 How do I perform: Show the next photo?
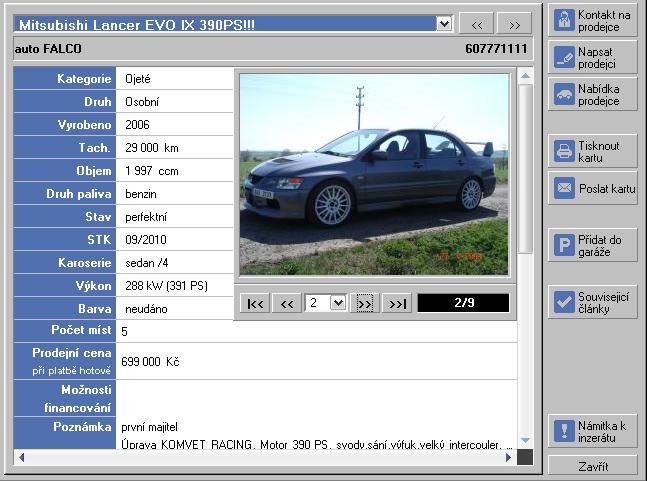(364, 303)
